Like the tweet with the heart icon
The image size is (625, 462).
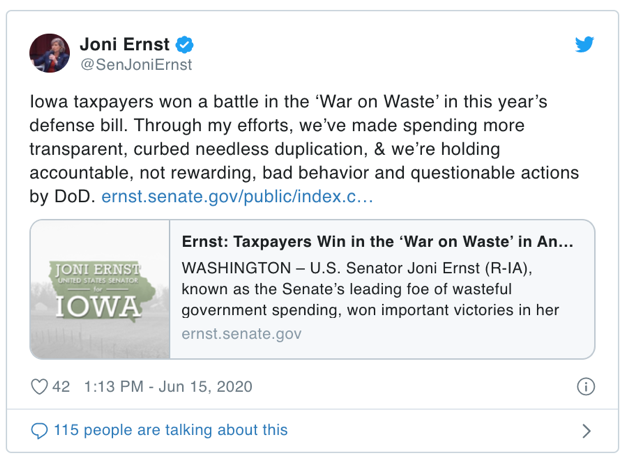40,386
